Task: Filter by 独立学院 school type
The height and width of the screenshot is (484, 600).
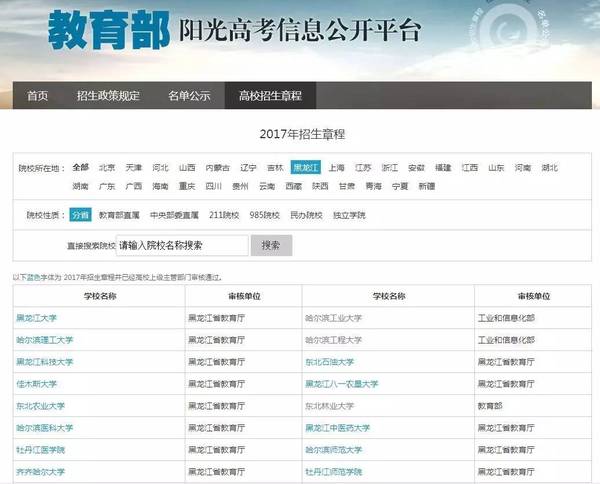Action: (x=349, y=215)
